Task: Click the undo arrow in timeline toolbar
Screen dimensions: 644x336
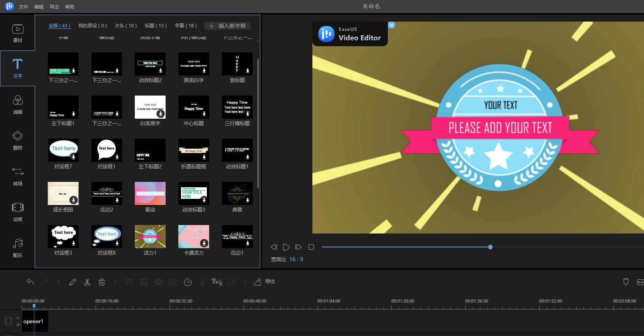Action: click(30, 282)
